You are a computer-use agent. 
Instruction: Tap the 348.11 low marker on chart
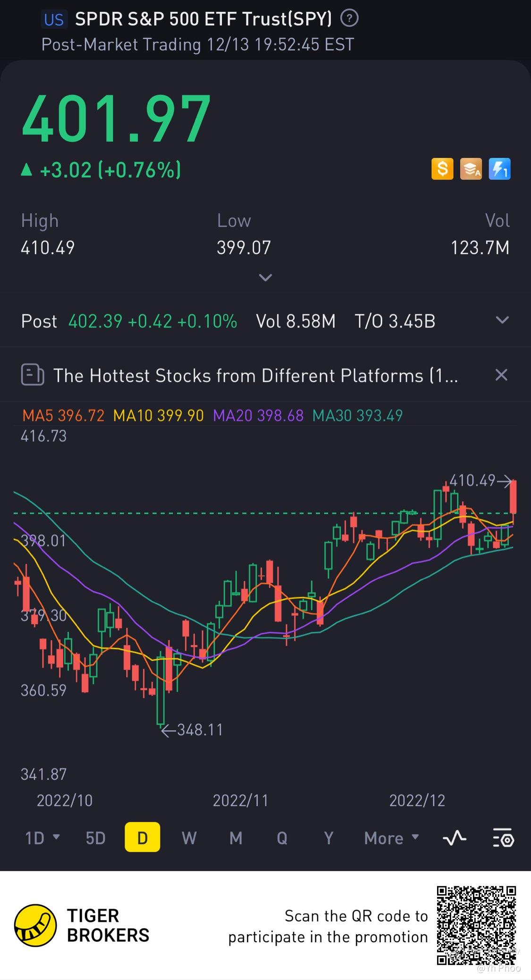coord(192,730)
